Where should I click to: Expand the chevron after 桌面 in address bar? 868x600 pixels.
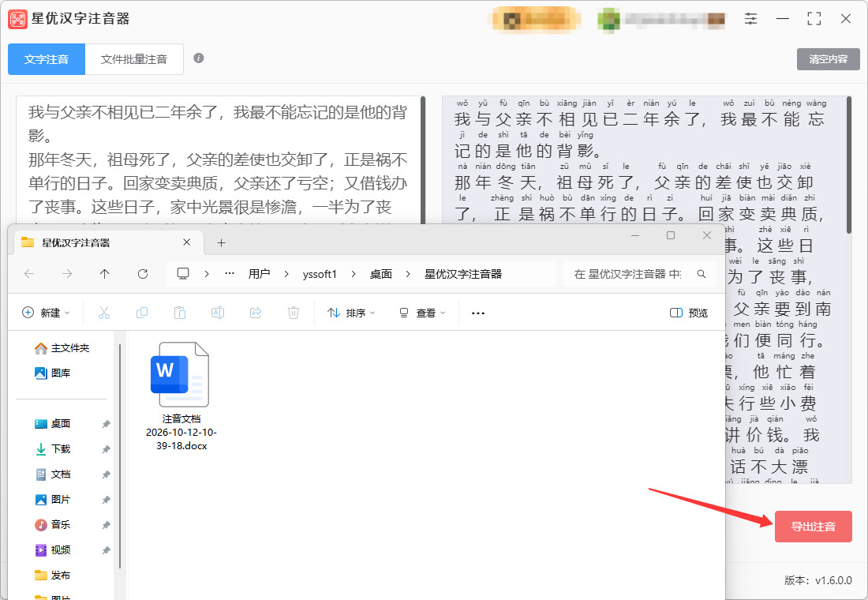click(408, 274)
